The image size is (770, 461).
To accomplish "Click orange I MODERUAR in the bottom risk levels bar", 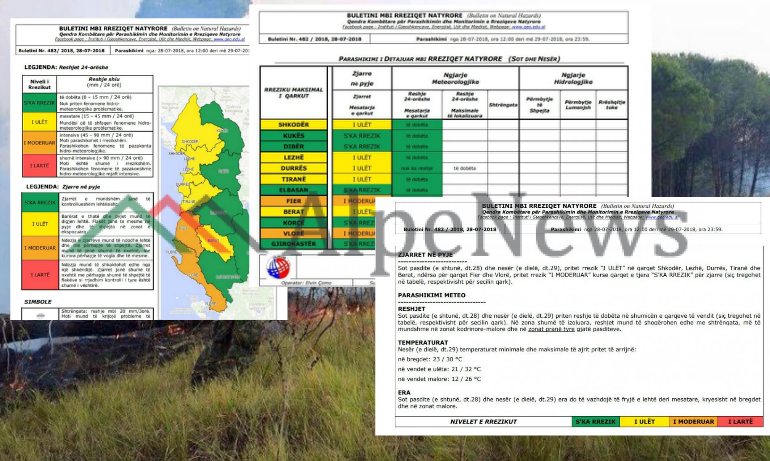I will click(x=693, y=422).
